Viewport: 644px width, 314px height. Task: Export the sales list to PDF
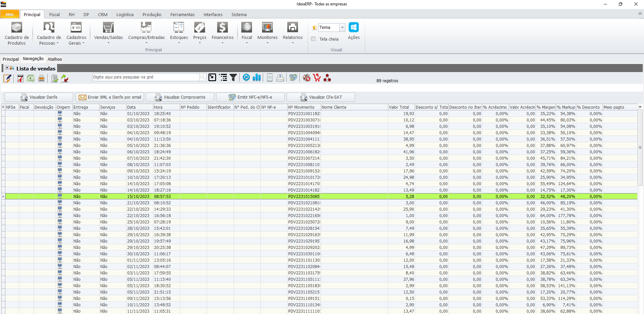coord(20,78)
